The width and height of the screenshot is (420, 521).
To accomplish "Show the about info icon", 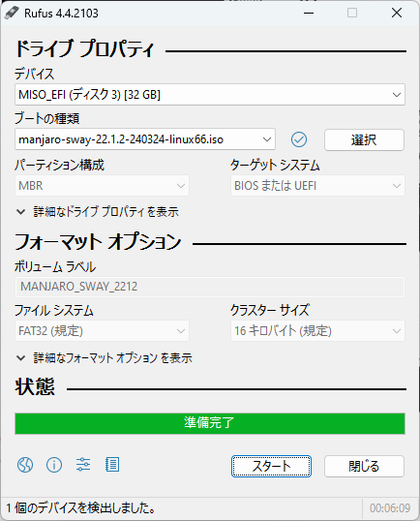I will pos(54,465).
